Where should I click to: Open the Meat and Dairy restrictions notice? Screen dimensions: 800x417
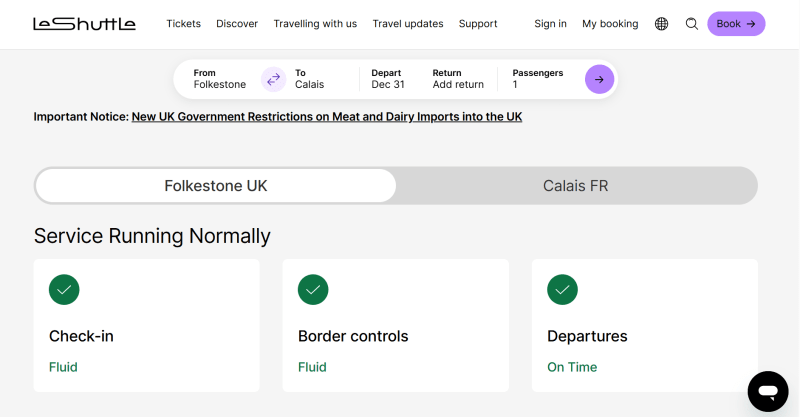pyautogui.click(x=327, y=117)
